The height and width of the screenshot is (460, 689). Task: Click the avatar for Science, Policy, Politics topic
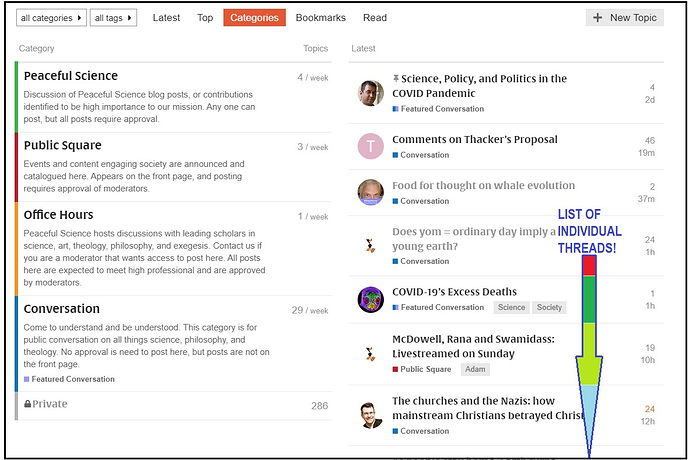coord(370,93)
